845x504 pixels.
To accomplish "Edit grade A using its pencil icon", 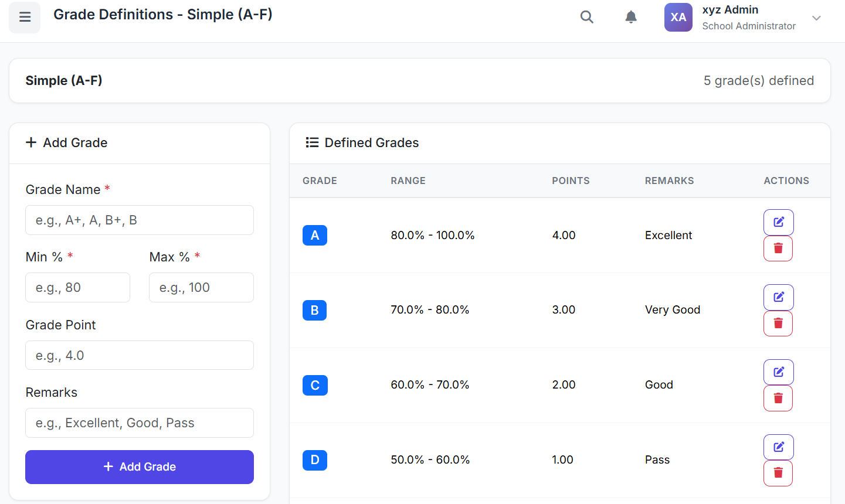I will (778, 222).
